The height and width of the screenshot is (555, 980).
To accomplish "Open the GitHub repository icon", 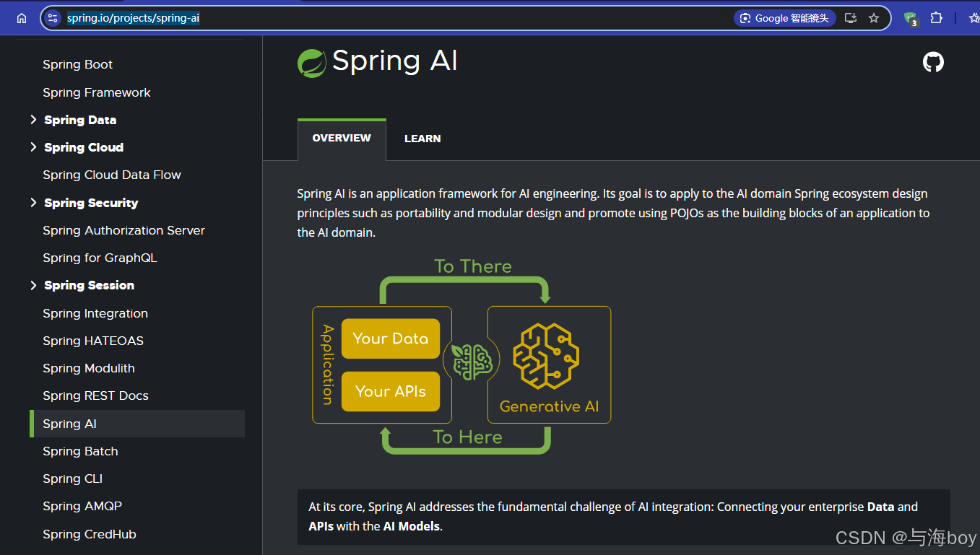I will pyautogui.click(x=933, y=62).
